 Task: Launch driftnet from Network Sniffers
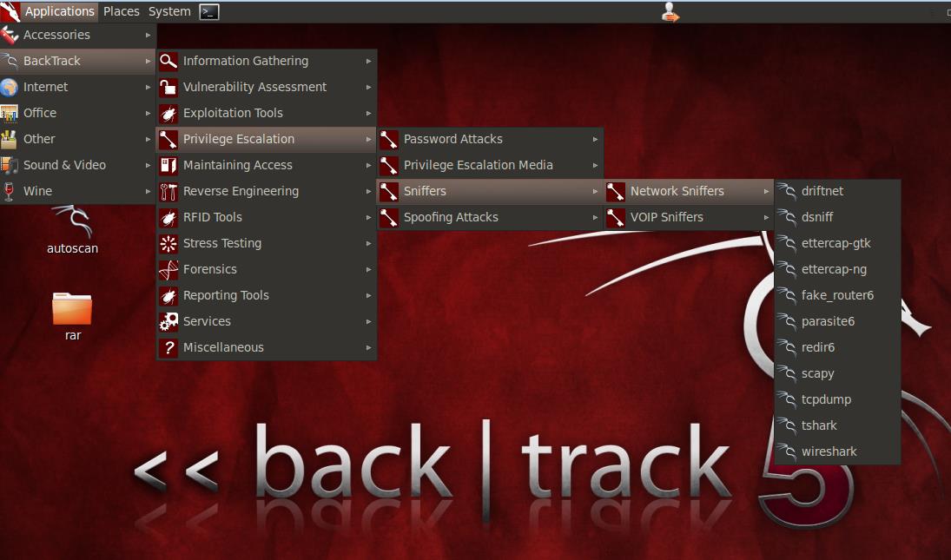click(x=837, y=192)
